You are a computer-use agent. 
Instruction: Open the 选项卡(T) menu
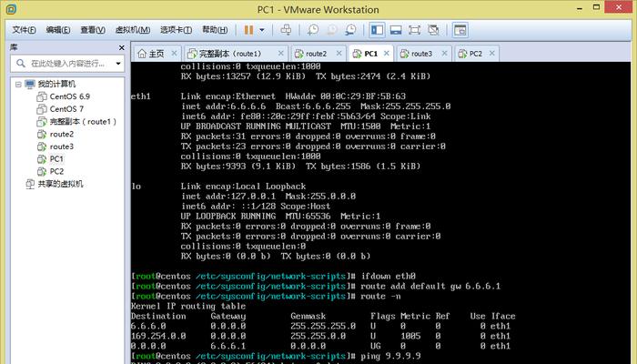pyautogui.click(x=177, y=30)
